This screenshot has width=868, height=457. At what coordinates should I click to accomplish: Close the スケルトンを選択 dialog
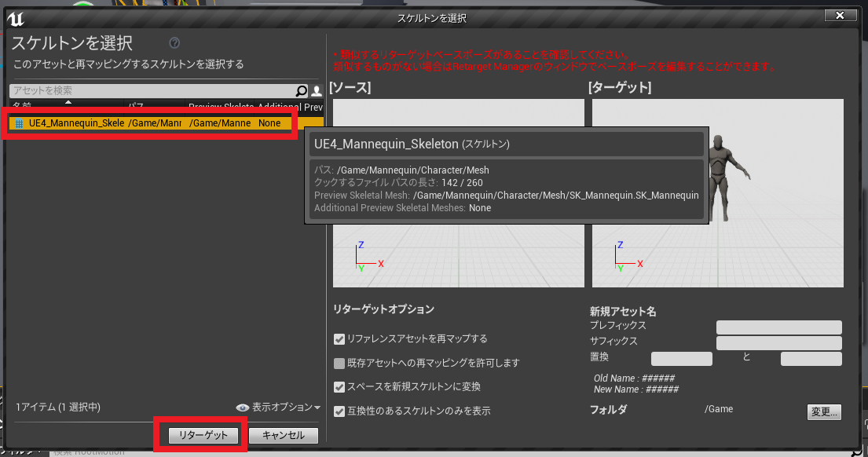tap(840, 16)
